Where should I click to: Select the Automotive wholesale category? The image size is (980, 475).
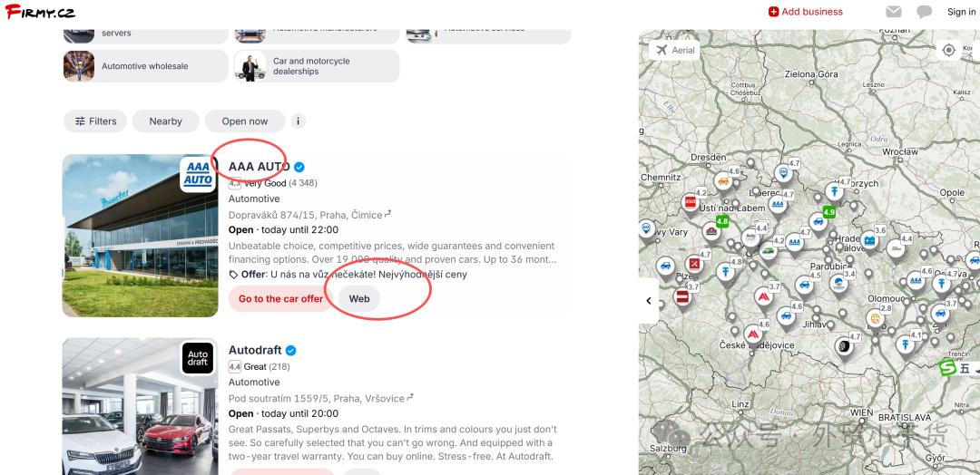[145, 66]
